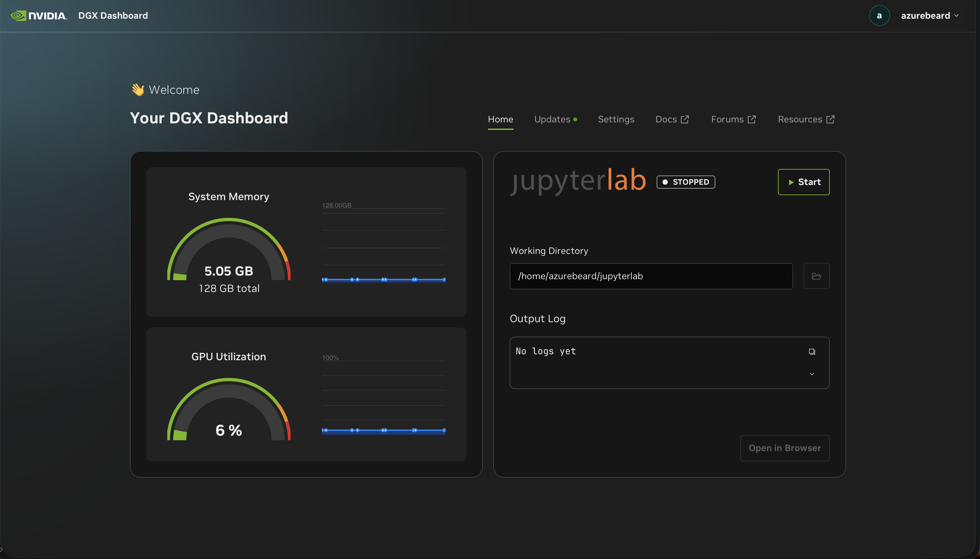980x559 pixels.
Task: Click the GPU Utilization history chart
Action: [x=384, y=394]
